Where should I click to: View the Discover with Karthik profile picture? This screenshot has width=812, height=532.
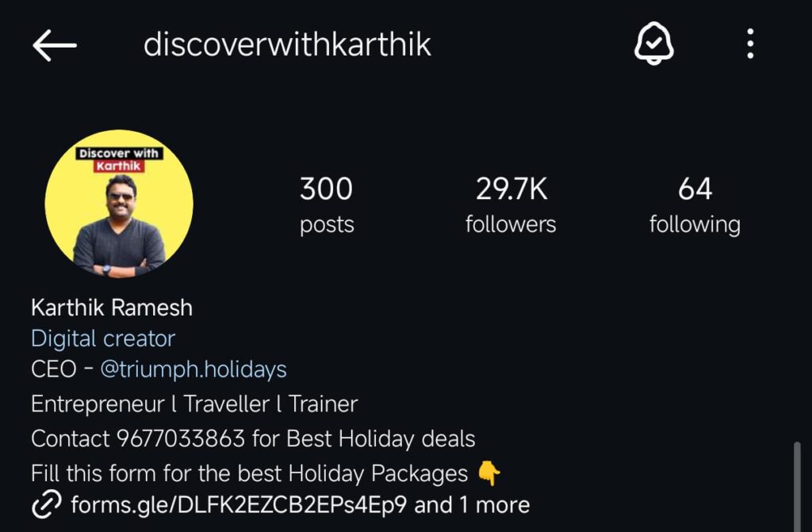(x=119, y=204)
